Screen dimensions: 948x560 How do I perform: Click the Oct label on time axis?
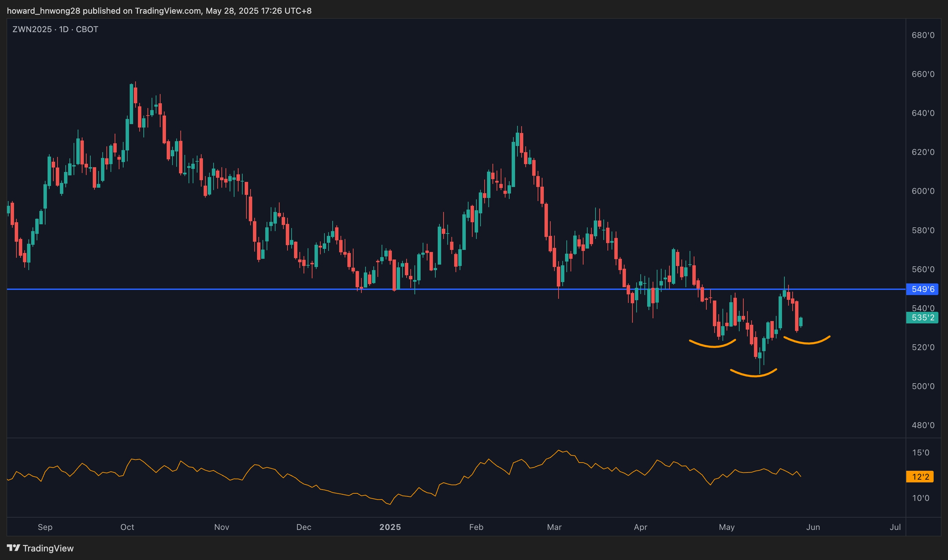pyautogui.click(x=127, y=527)
